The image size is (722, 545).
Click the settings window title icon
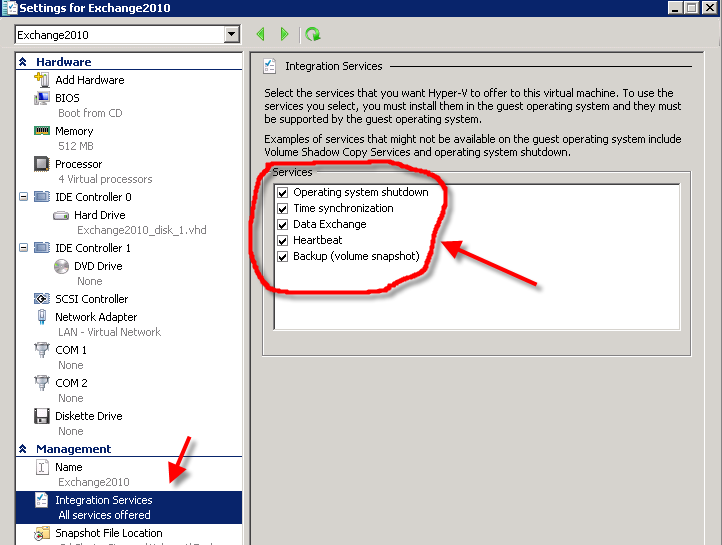point(9,8)
